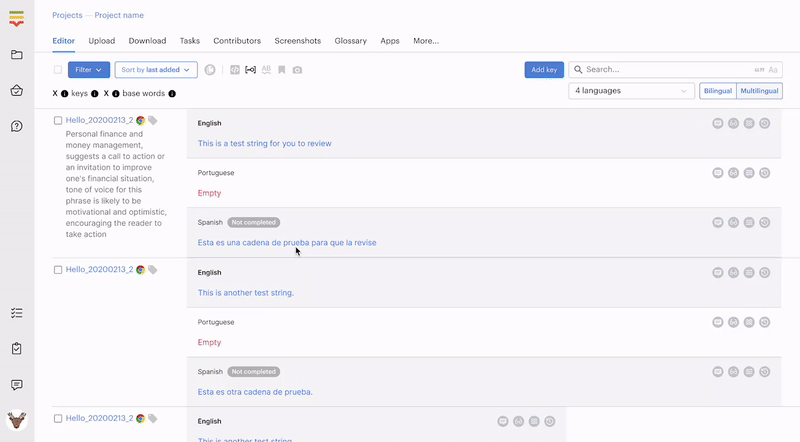Switch to Bilingual view
Viewport: 800px width, 442px height.
717,91
